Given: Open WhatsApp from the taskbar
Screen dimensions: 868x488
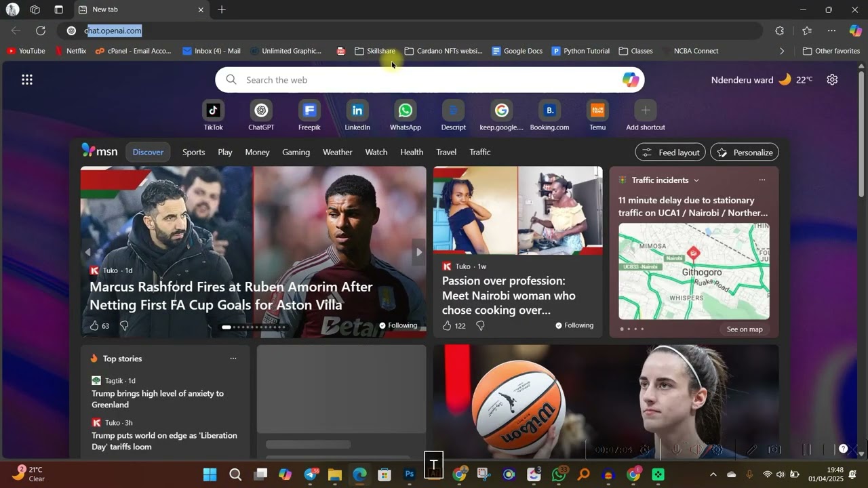Looking at the screenshot, I should pyautogui.click(x=559, y=474).
